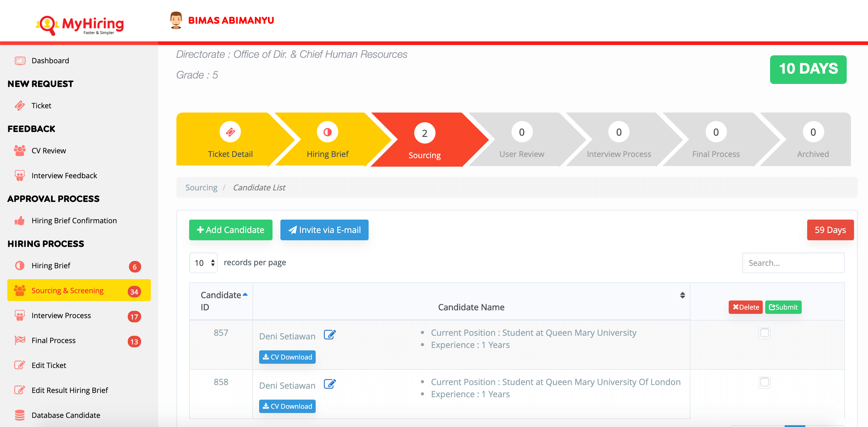Image resolution: width=868 pixels, height=427 pixels.
Task: Toggle the Candidate Name column sort arrows
Action: click(682, 295)
